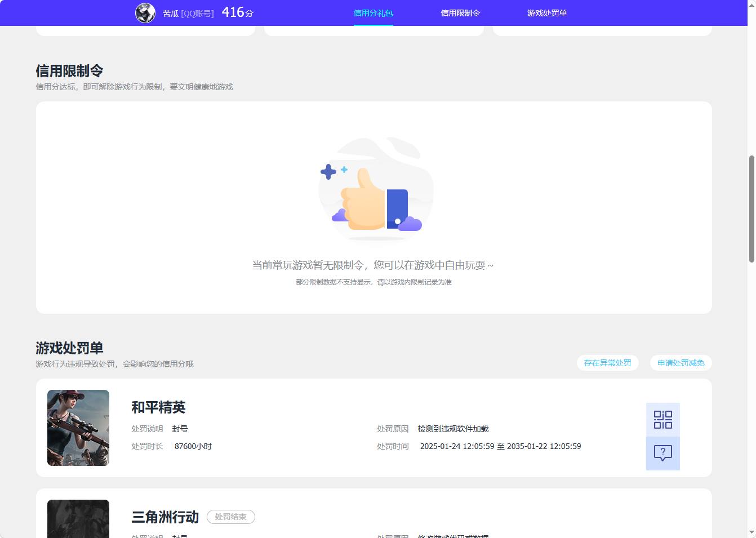Click the 申请处罚减免 button

[681, 363]
